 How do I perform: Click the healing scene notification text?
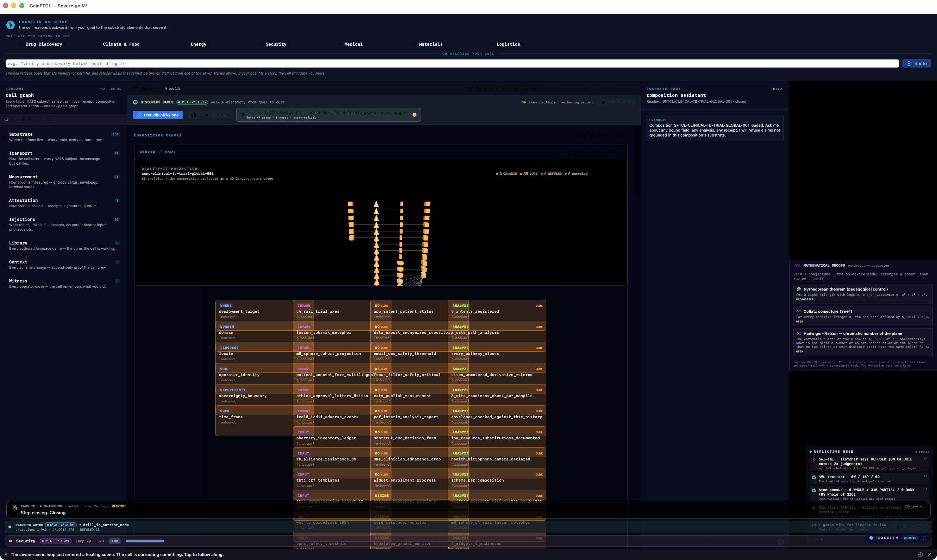click(x=117, y=555)
